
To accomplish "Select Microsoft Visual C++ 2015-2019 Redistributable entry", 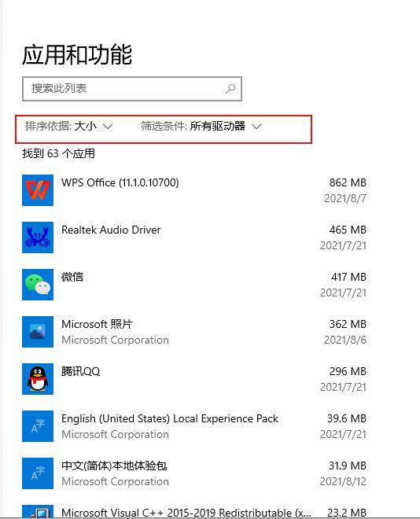I will point(186,513).
